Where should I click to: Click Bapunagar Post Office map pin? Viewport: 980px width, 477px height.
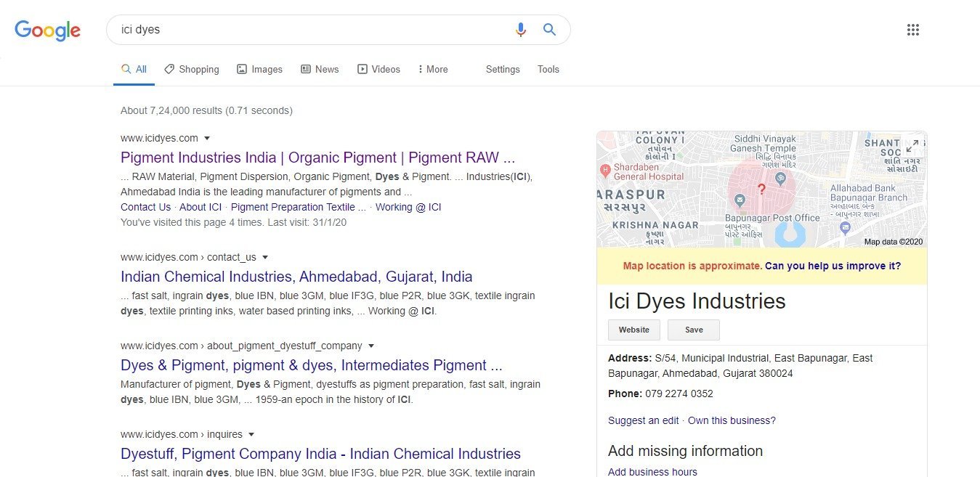(x=739, y=200)
